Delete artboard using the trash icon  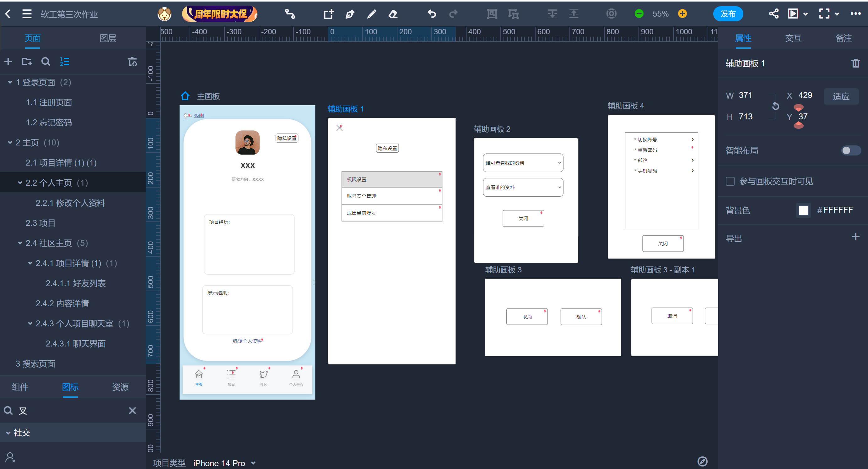click(855, 63)
